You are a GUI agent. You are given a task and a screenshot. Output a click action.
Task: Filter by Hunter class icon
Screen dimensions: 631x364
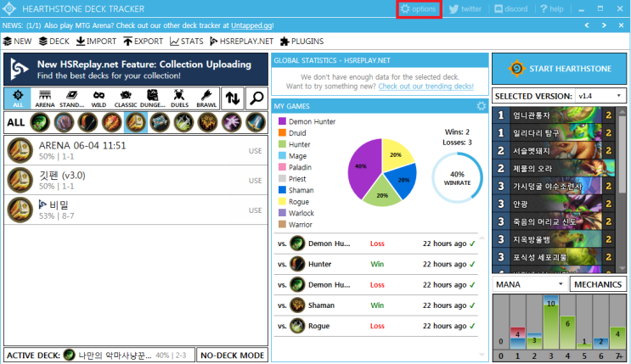tap(87, 122)
